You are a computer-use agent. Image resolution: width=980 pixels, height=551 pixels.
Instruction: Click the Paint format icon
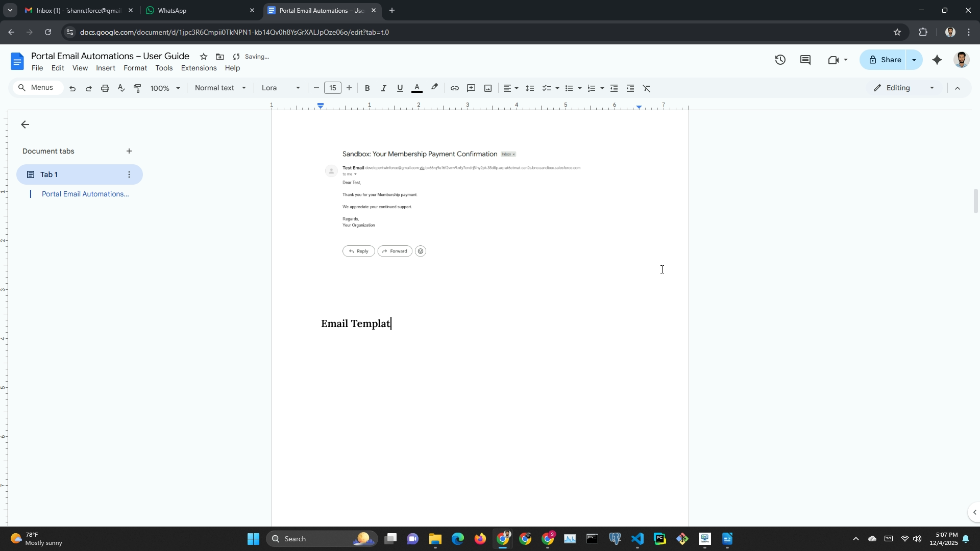click(x=137, y=88)
